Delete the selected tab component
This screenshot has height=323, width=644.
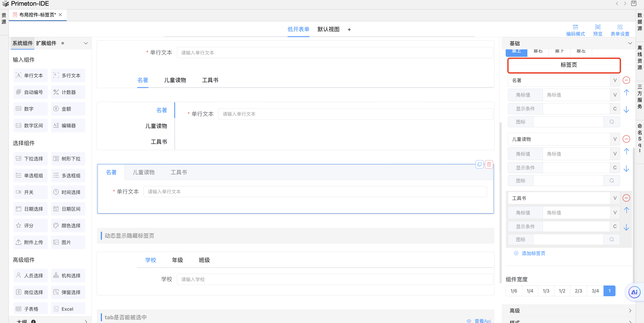489,164
